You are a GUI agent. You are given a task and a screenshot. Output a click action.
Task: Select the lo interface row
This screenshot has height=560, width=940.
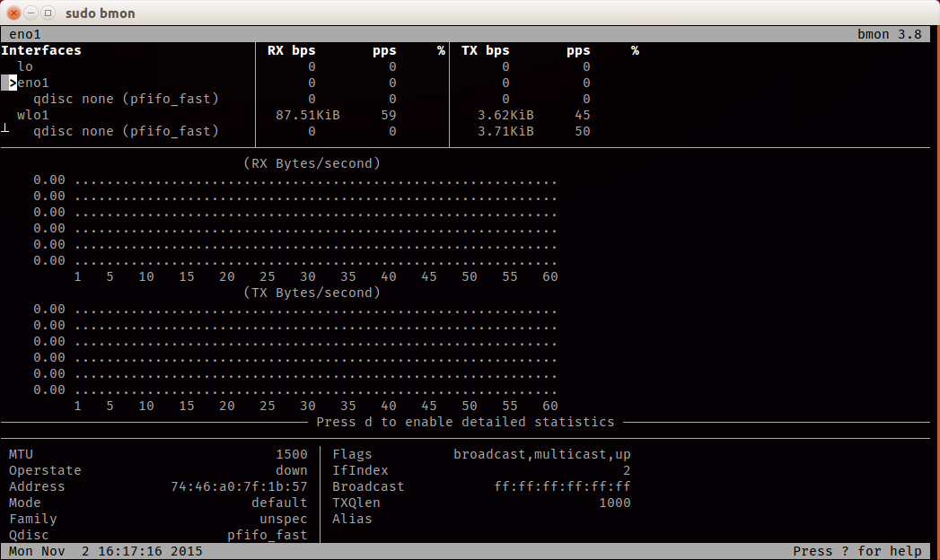(25, 66)
